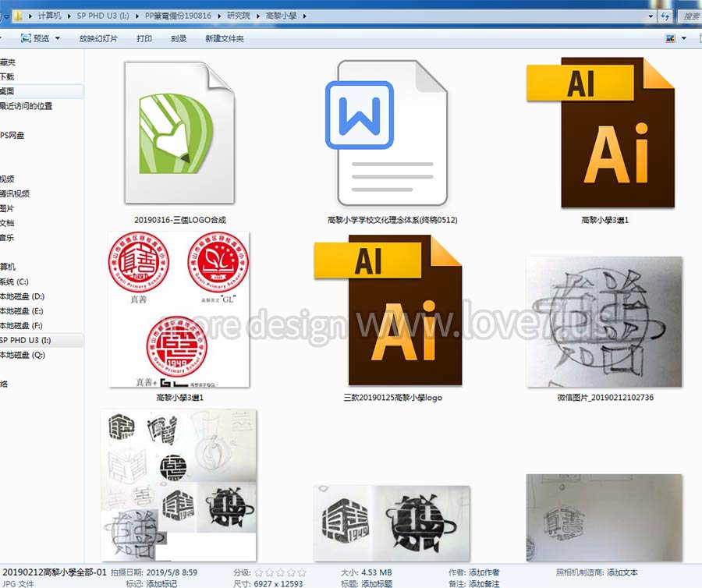Select the red seal logos image thumbnail
The image size is (702, 588).
179,310
